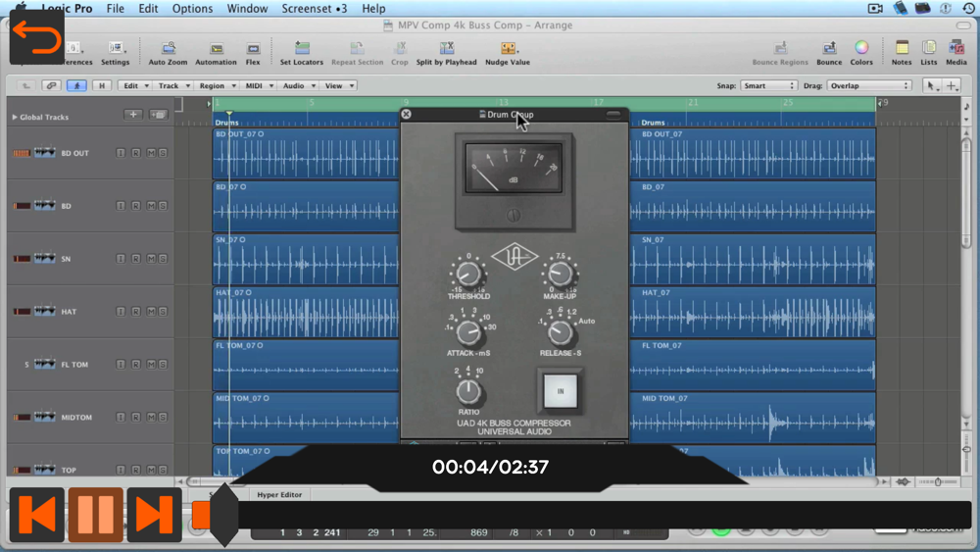Toggle the Catch playhead button
980x552 pixels.
(76, 85)
